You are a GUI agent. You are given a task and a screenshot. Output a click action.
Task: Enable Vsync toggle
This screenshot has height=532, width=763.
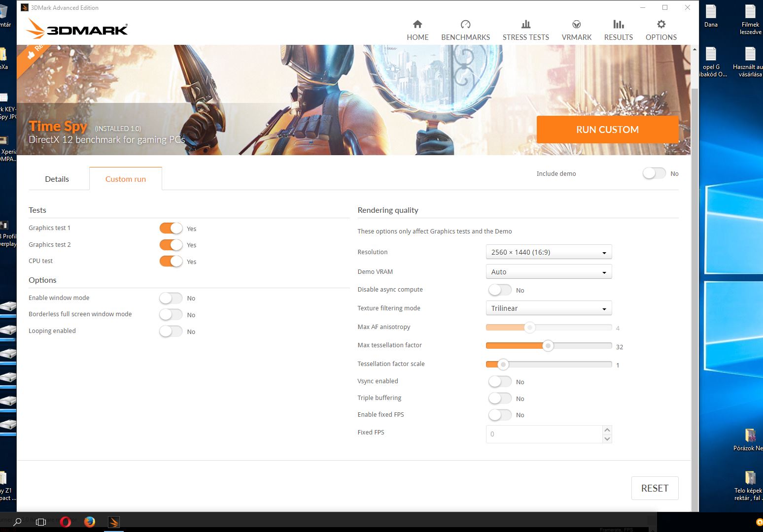[500, 381]
